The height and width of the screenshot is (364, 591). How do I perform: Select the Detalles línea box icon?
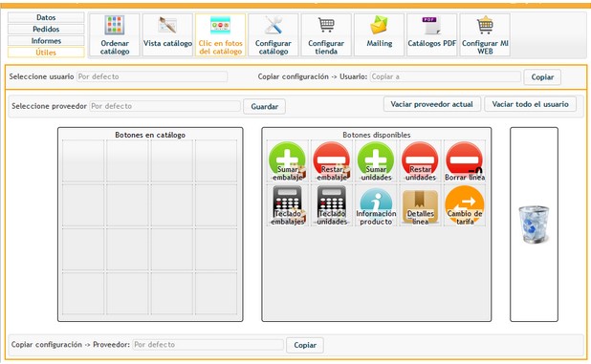pos(420,205)
